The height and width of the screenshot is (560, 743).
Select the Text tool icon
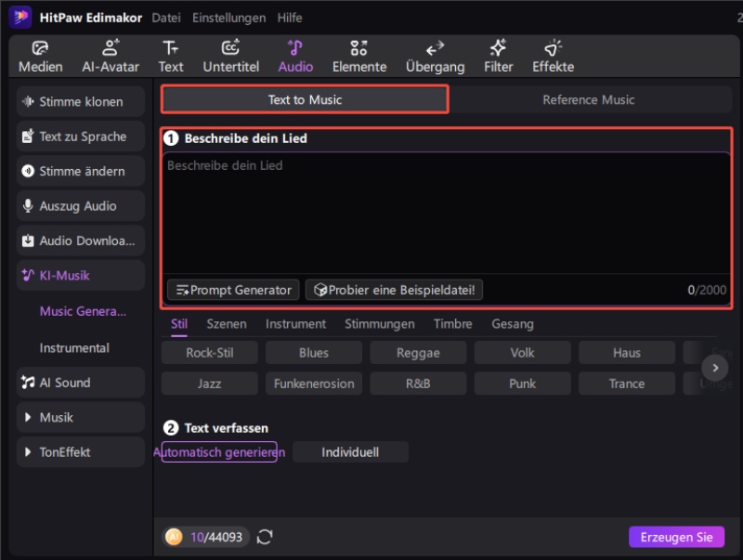171,48
